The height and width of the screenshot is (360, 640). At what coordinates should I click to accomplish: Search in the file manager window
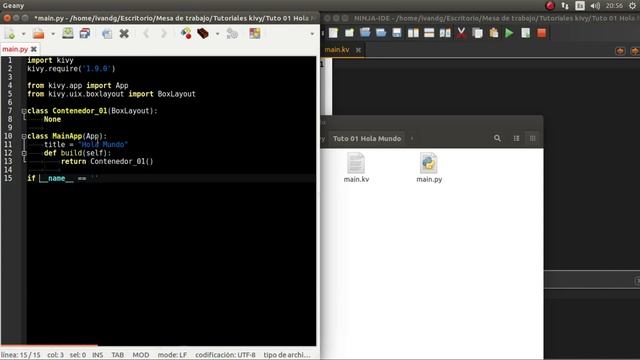point(497,138)
